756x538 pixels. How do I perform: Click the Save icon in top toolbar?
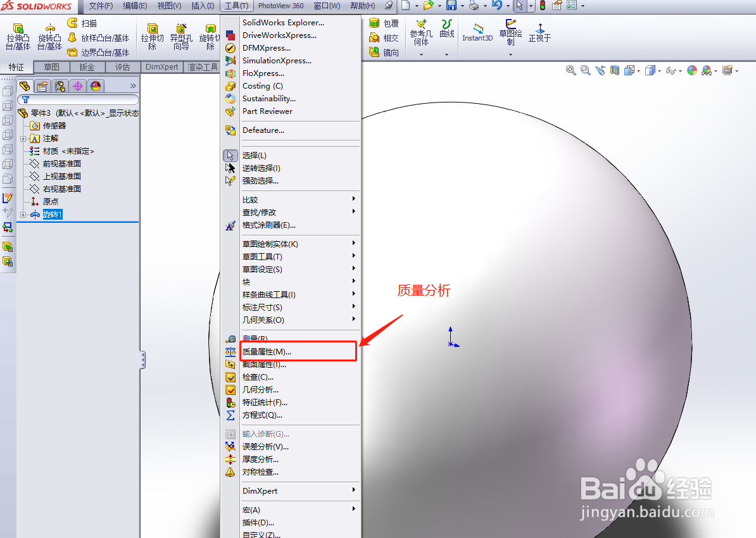[x=451, y=6]
